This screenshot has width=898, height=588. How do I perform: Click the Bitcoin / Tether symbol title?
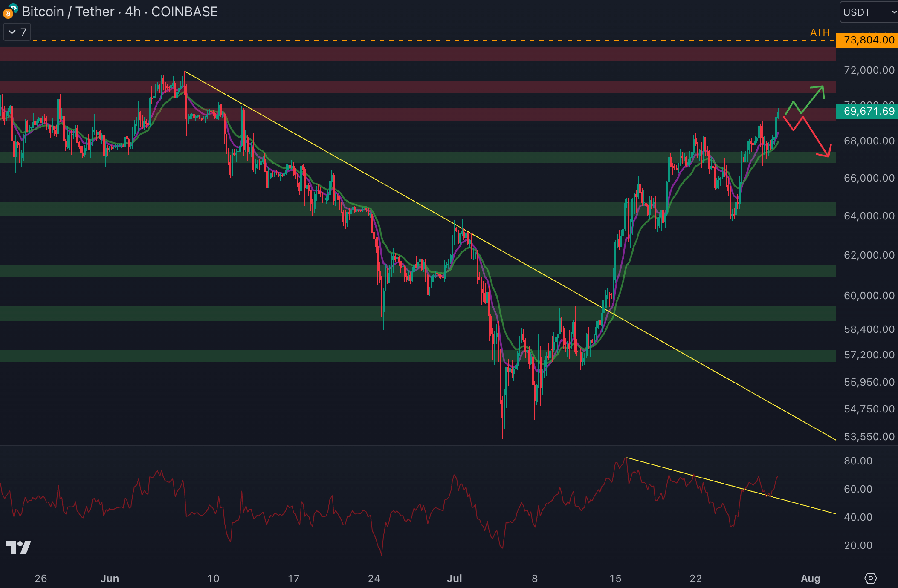click(68, 12)
